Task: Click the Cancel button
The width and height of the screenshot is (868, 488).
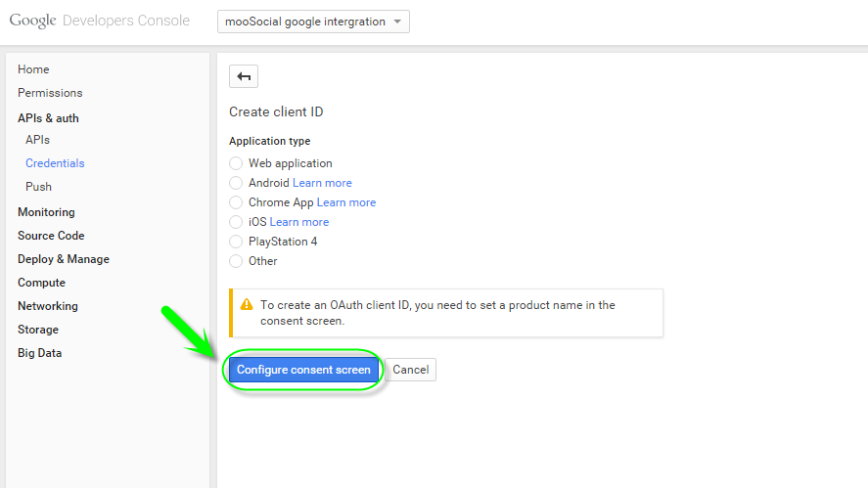Action: click(411, 370)
